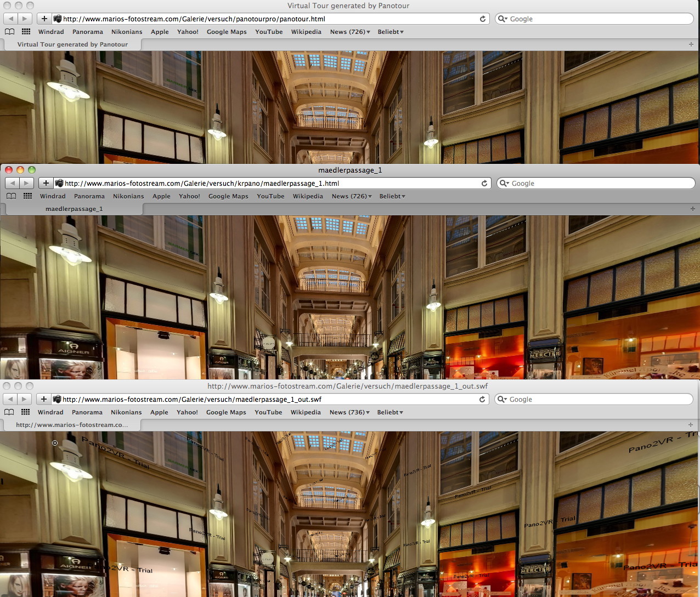Open News (726) dropdown in the Panotour window
The width and height of the screenshot is (700, 597).
[349, 32]
